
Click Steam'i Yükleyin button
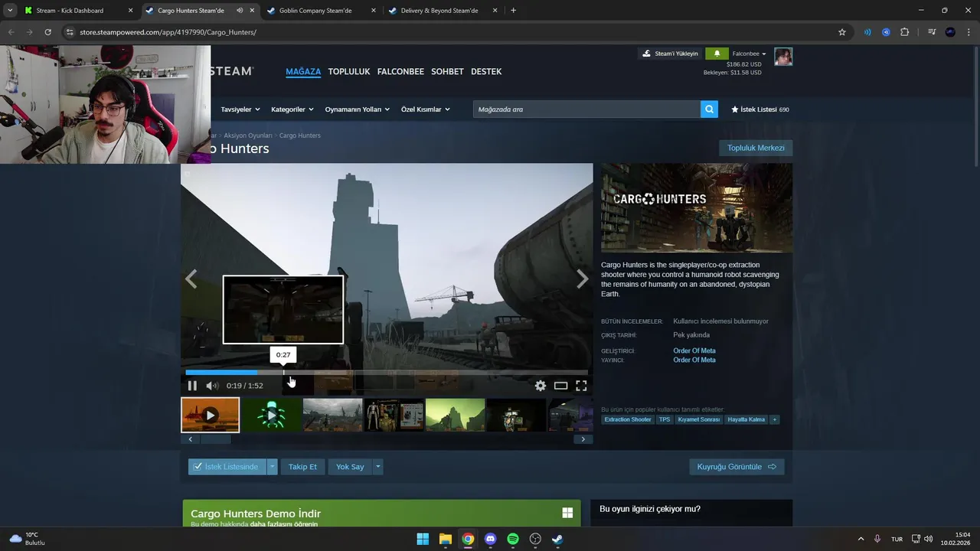coord(670,54)
